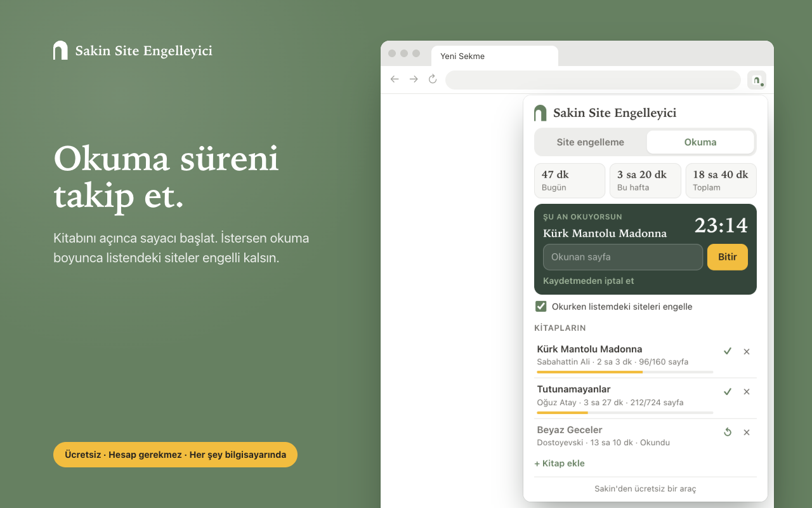Click 'Dostoyevski · 13 sa 10 dk · Okundu' text
Screen dimensions: 812x508
[x=603, y=443]
